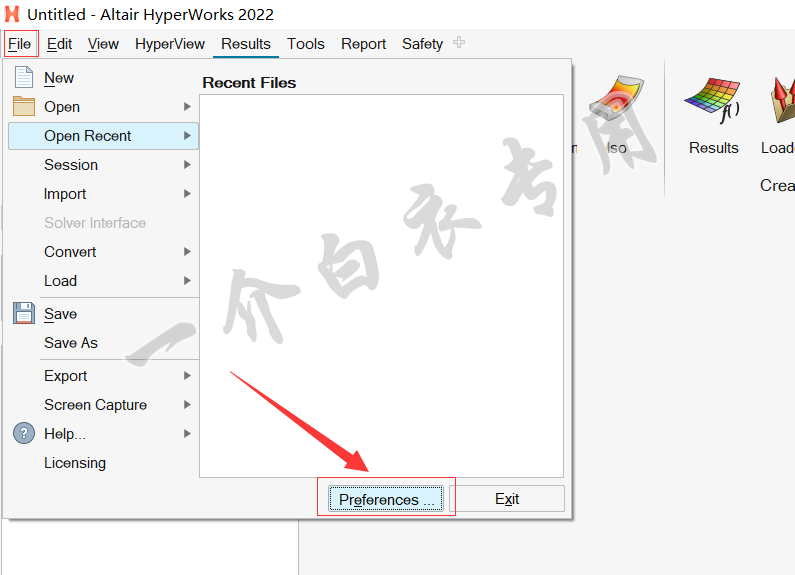
Task: Click the Iso ribbon tool icon
Action: [x=617, y=100]
